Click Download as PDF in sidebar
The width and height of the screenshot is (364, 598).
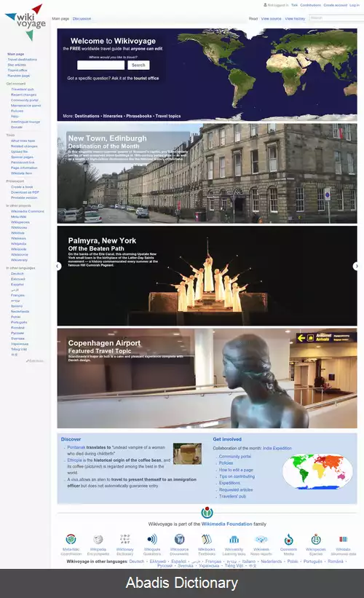tap(25, 192)
